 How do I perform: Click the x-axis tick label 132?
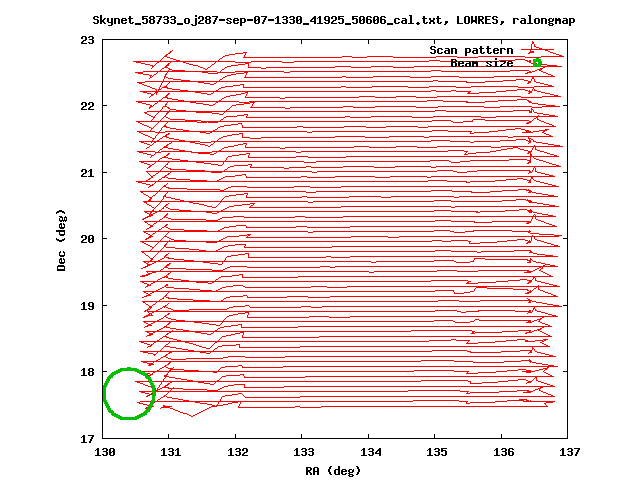coord(237,452)
